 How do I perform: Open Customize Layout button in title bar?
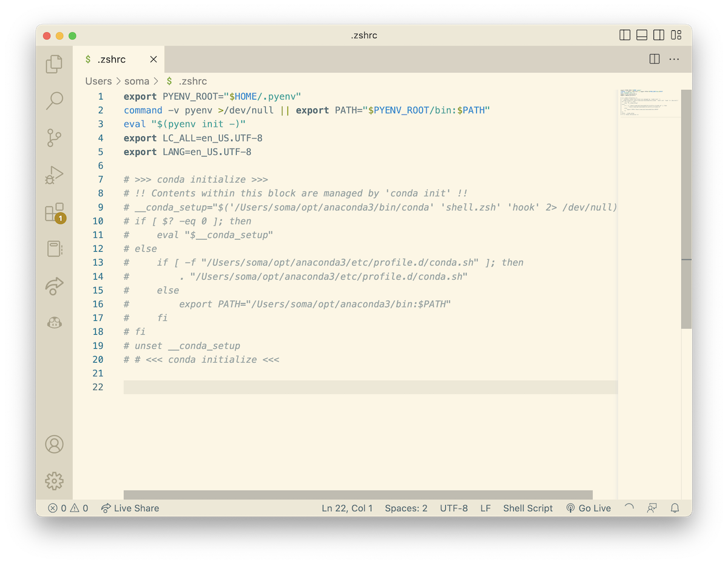tap(676, 35)
